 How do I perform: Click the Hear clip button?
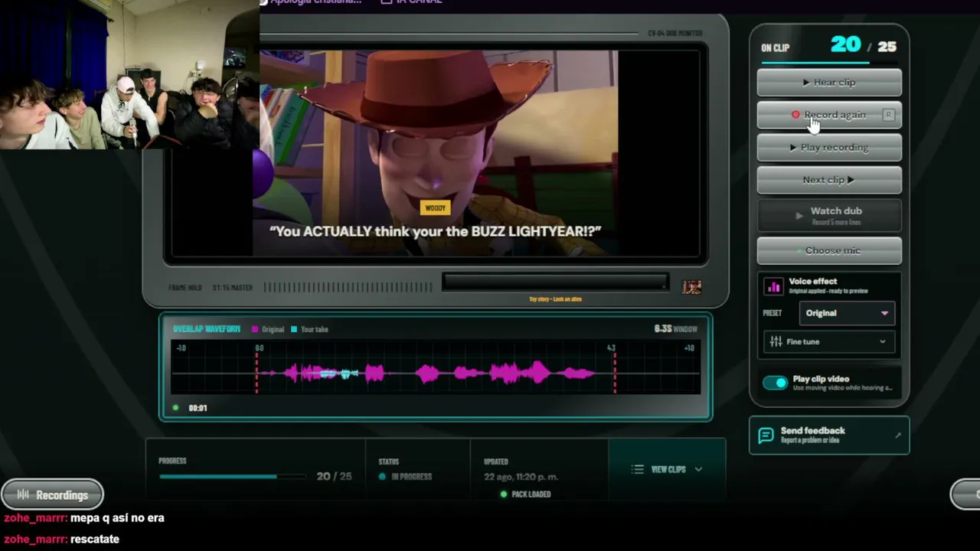click(x=829, y=83)
